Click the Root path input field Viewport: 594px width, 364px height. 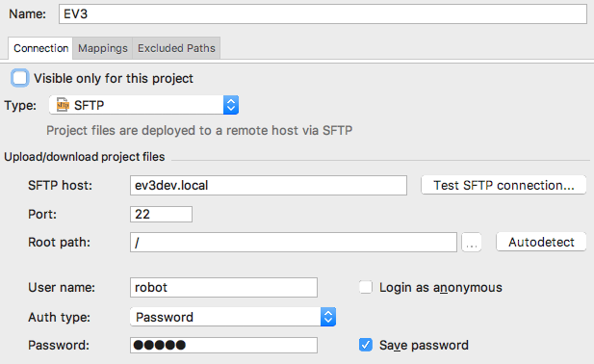(x=294, y=243)
